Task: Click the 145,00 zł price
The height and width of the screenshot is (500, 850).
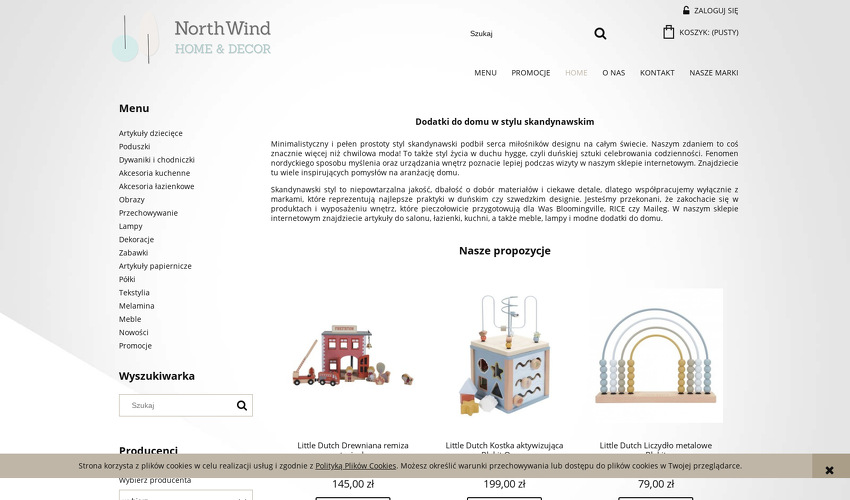Action: tap(353, 484)
